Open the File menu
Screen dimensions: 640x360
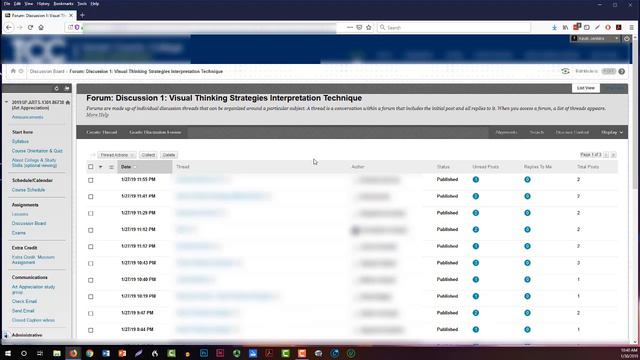point(7,4)
